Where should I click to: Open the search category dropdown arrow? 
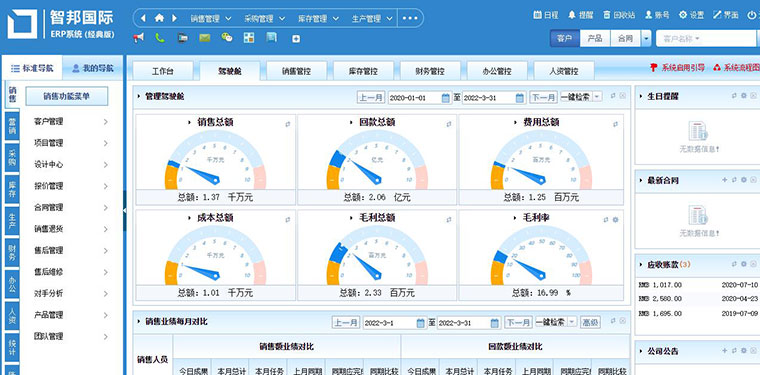tap(646, 38)
